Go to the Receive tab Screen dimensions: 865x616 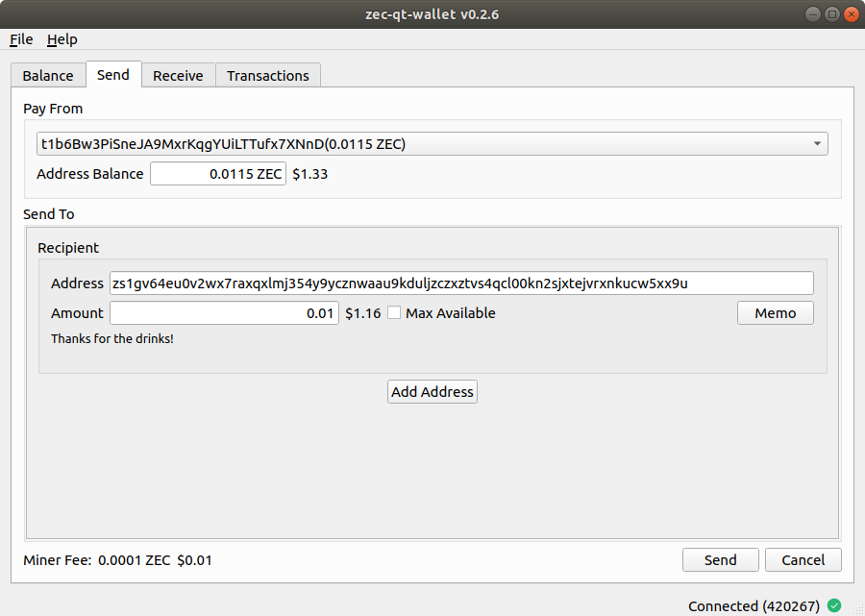(178, 76)
